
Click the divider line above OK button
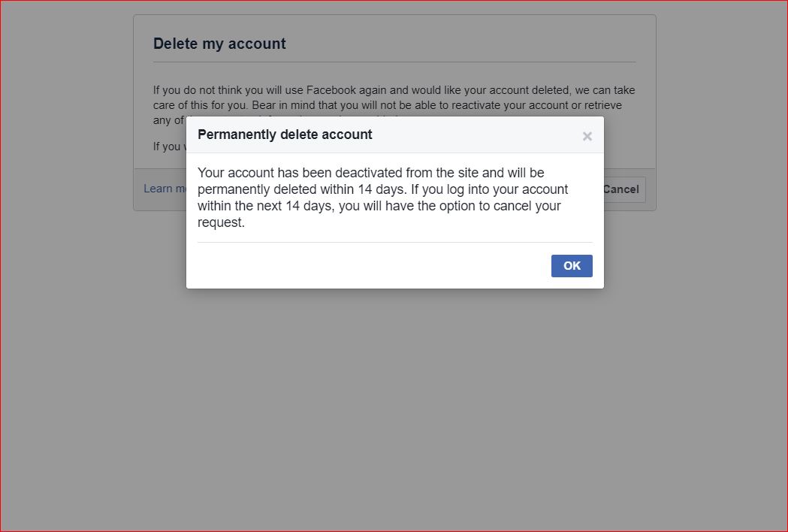tap(394, 242)
